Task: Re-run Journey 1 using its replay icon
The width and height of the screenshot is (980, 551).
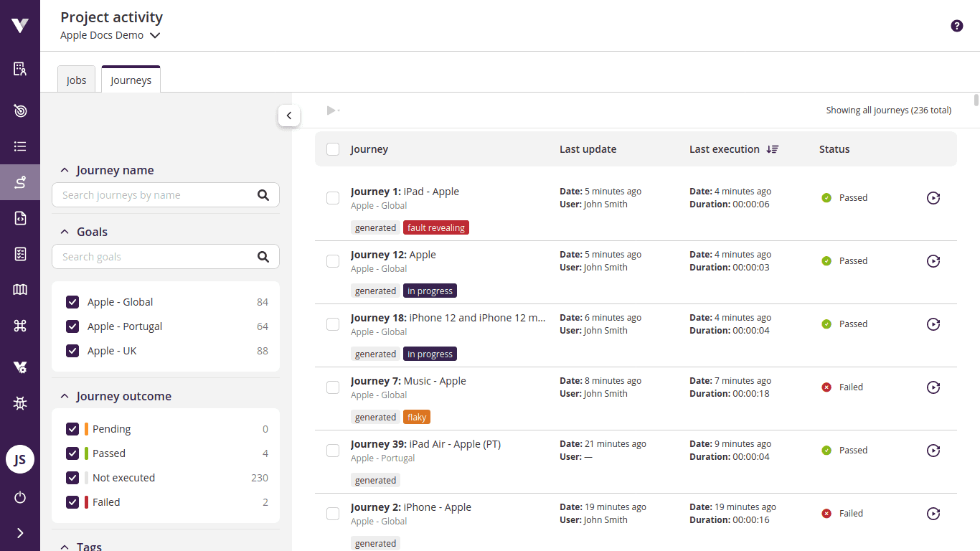Action: [933, 197]
